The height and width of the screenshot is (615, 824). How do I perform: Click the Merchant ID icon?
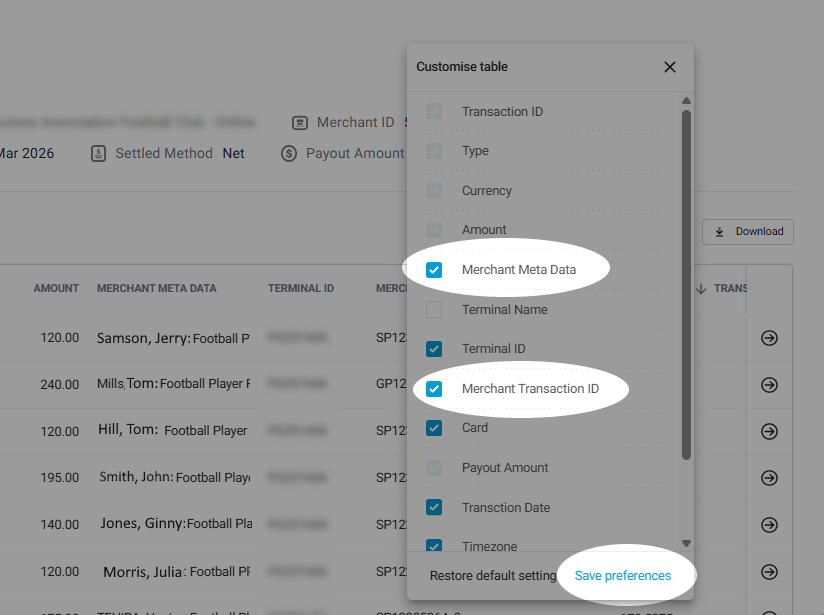(x=300, y=123)
